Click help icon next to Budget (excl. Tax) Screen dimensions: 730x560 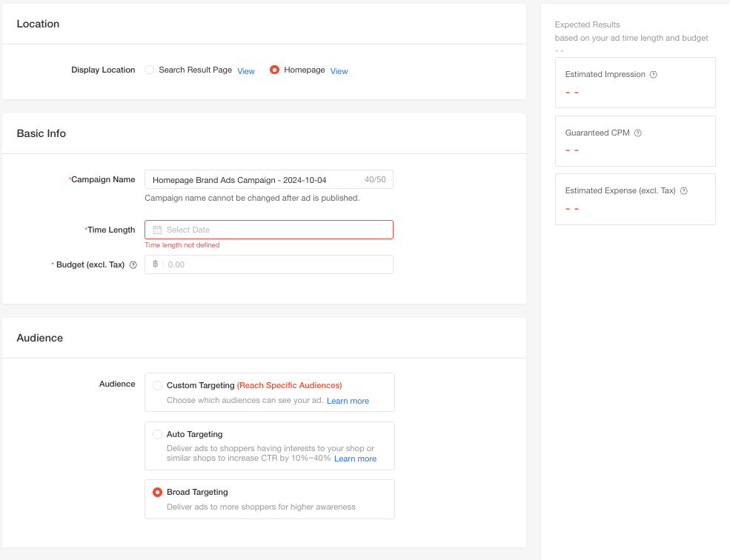pos(133,265)
